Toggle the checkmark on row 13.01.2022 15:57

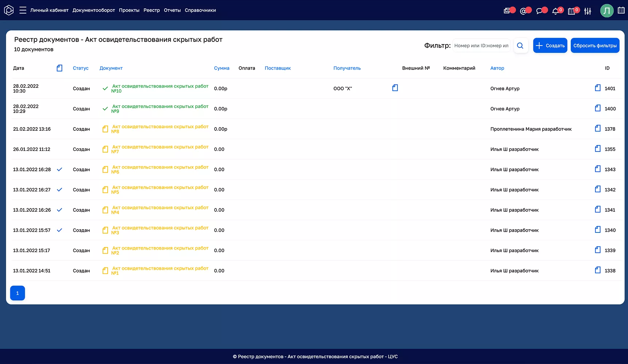coord(59,230)
